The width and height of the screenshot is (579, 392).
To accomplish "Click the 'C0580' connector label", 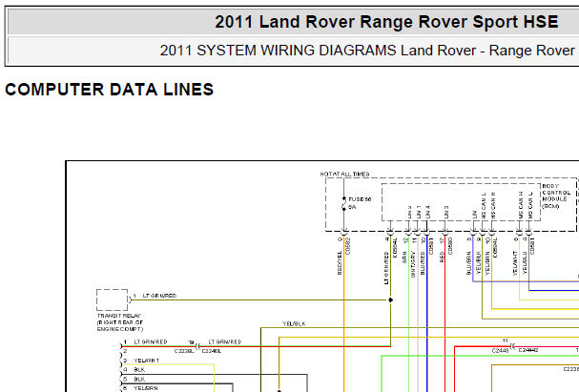I will click(450, 246).
